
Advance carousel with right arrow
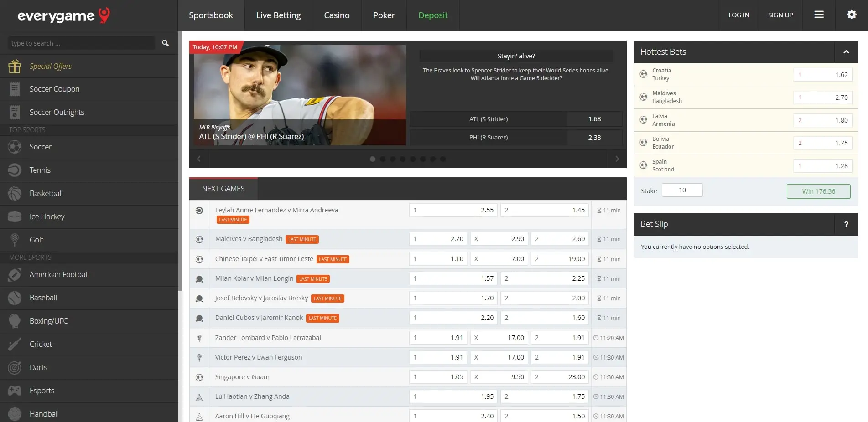pyautogui.click(x=617, y=159)
